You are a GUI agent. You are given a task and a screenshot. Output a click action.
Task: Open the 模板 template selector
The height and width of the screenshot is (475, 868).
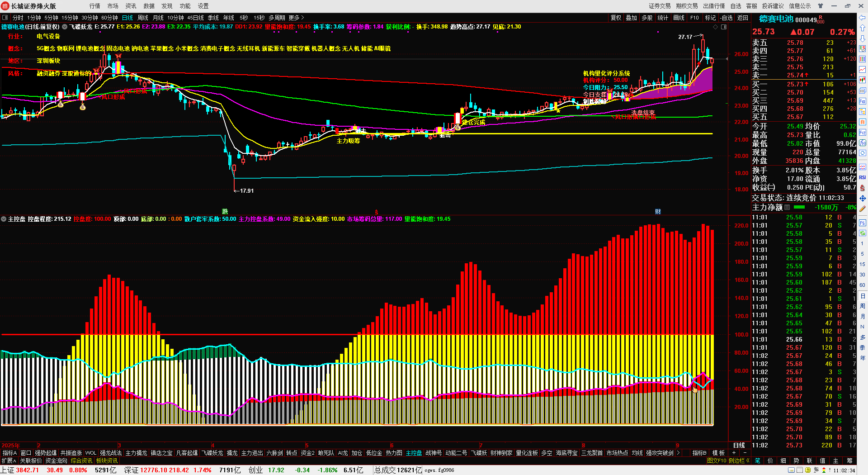(718, 453)
